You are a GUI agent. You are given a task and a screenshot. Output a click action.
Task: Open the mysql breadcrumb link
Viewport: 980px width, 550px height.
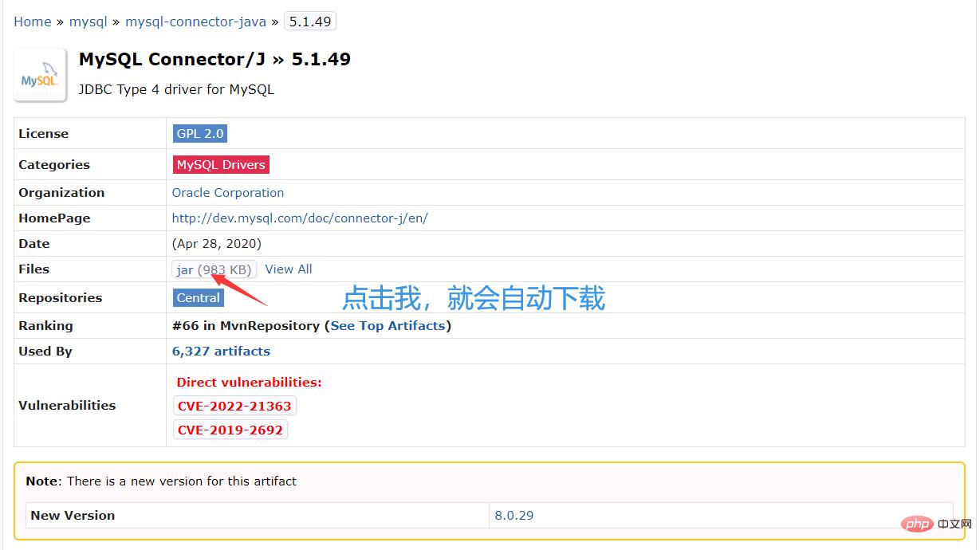pos(88,22)
